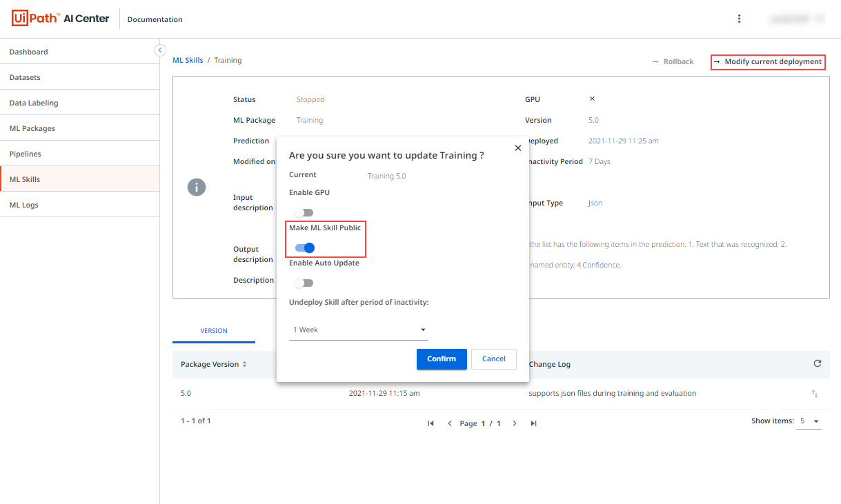Image resolution: width=841 pixels, height=504 pixels.
Task: Click the Training ML Package link
Action: [310, 120]
